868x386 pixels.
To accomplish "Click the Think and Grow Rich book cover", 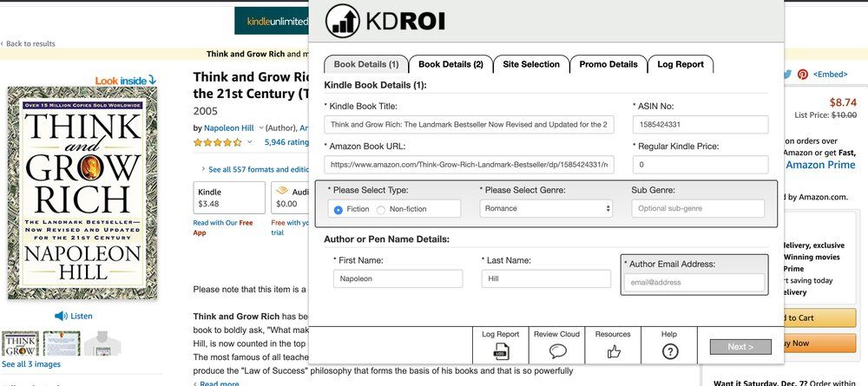I will [x=82, y=193].
